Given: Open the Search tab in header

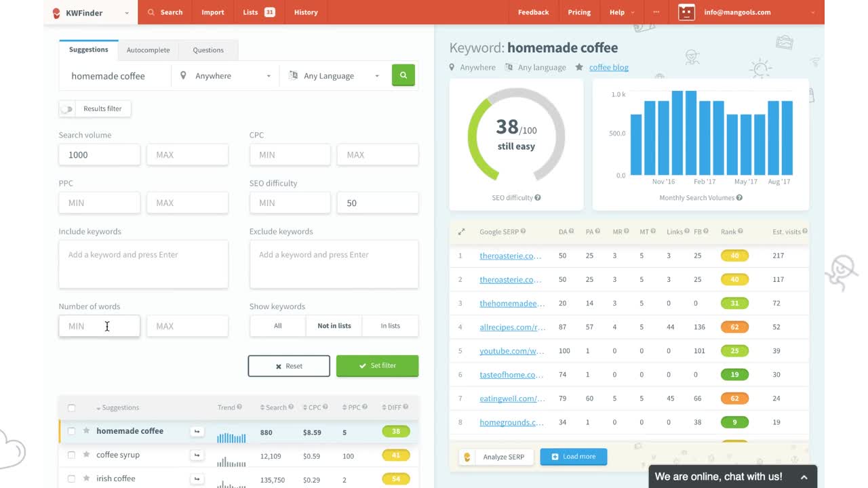Looking at the screenshot, I should (x=165, y=12).
